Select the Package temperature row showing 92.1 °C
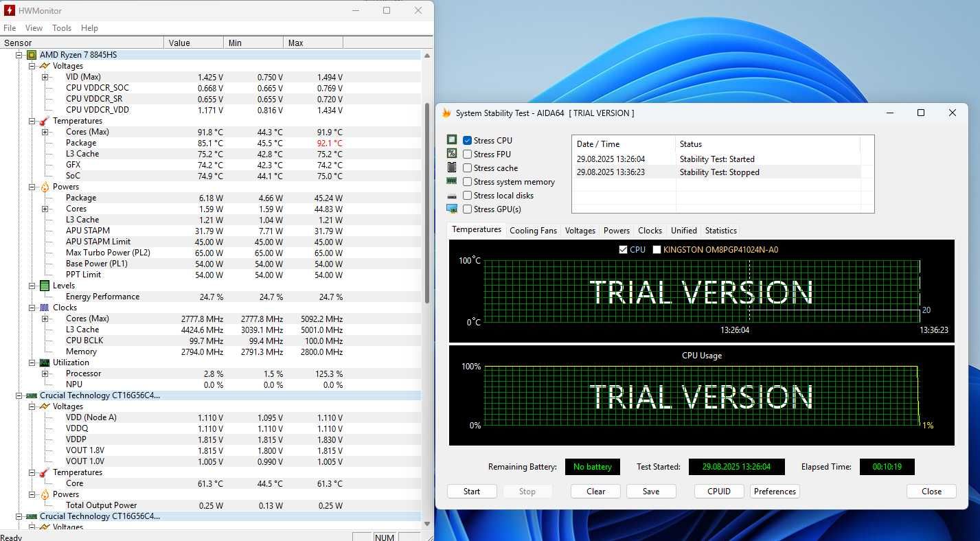The height and width of the screenshot is (541, 980). (x=210, y=143)
